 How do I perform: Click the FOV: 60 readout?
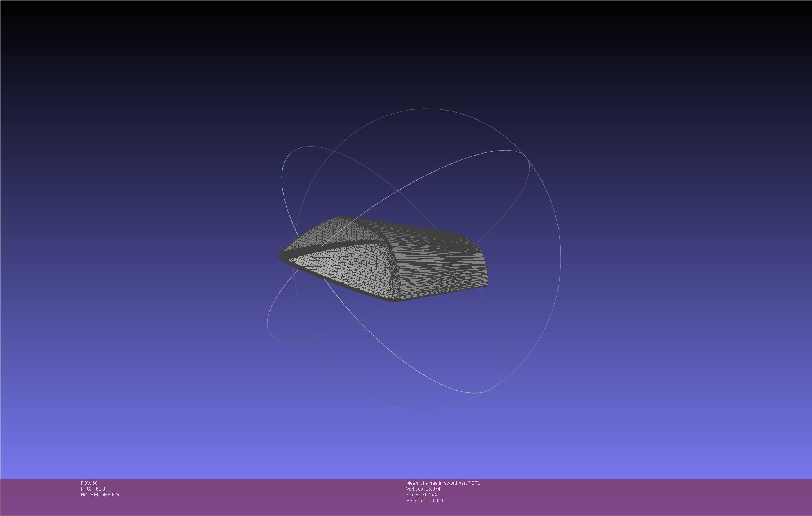point(89,483)
